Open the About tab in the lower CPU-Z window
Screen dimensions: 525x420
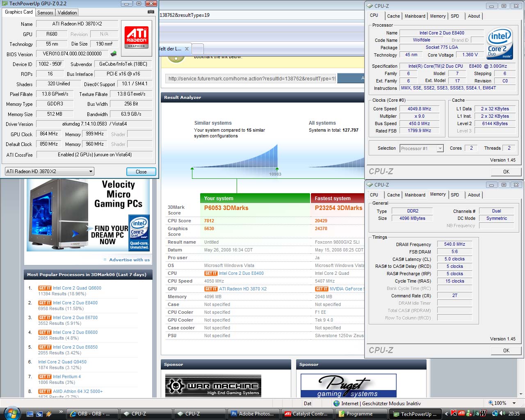pyautogui.click(x=474, y=195)
